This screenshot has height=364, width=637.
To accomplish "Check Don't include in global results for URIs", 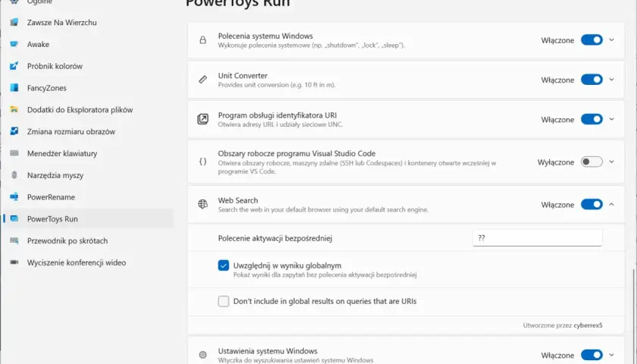I will pos(224,301).
